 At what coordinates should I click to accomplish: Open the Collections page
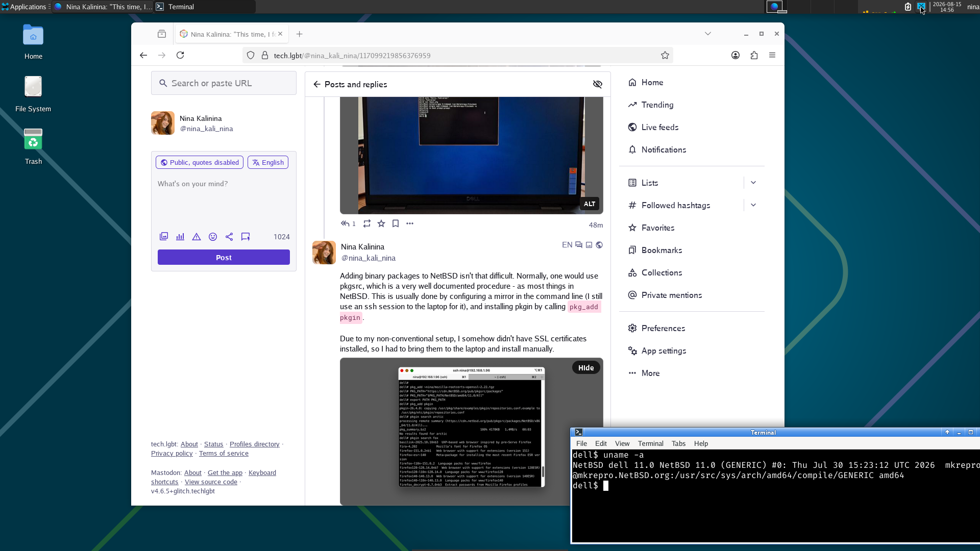click(x=661, y=272)
